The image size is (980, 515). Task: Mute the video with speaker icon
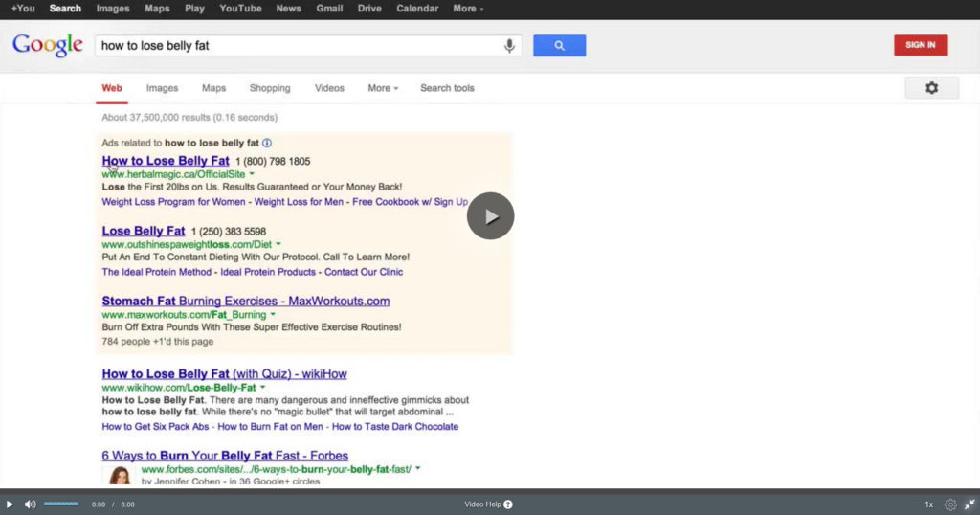pos(30,504)
